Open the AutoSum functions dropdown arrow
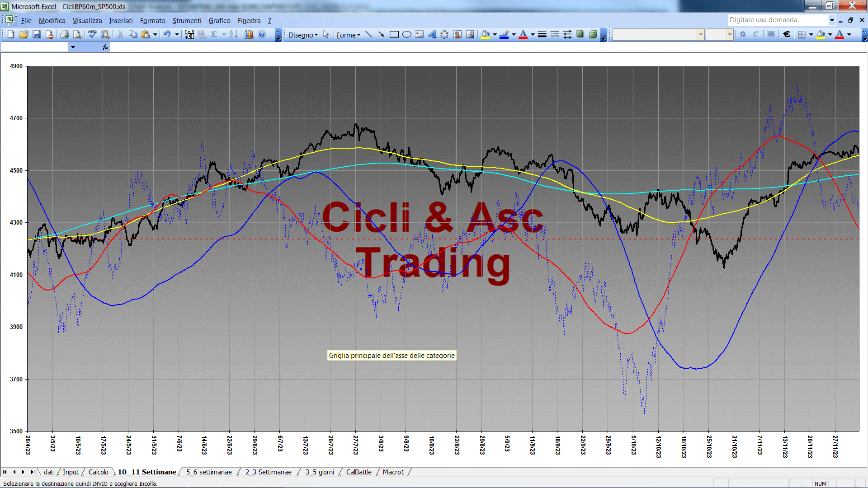Screen dimensions: 868x488 (224, 34)
